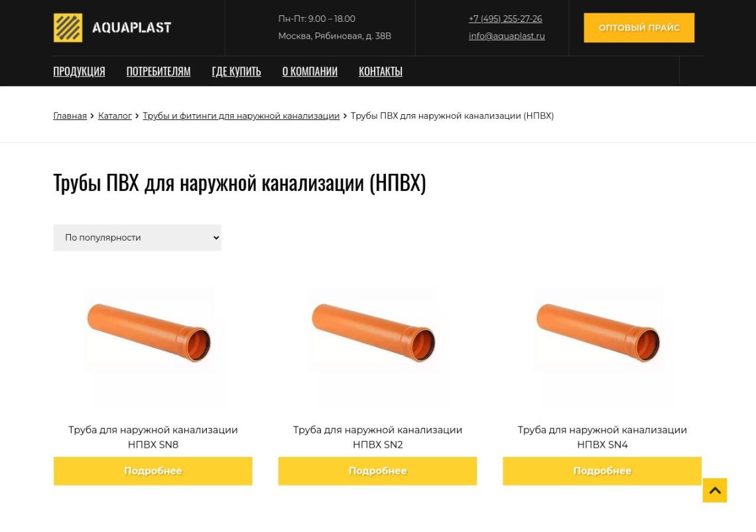This screenshot has width=756, height=532.
Task: Open the ПОТРЕБИТЕЛЯМ menu item
Action: [158, 72]
